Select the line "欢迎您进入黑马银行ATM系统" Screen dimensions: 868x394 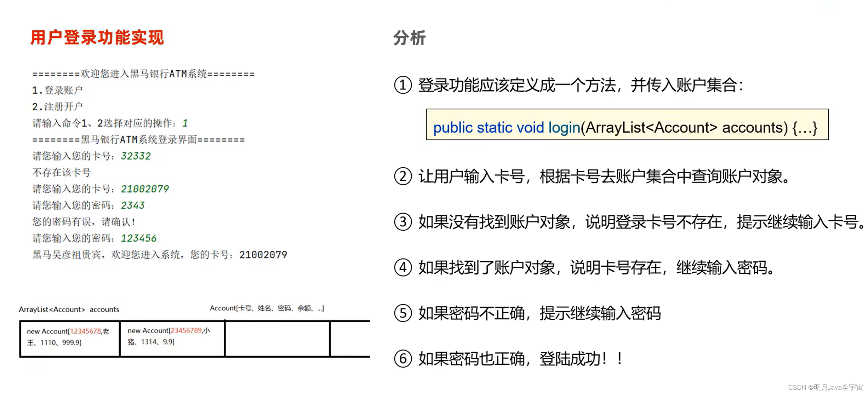coord(143,74)
